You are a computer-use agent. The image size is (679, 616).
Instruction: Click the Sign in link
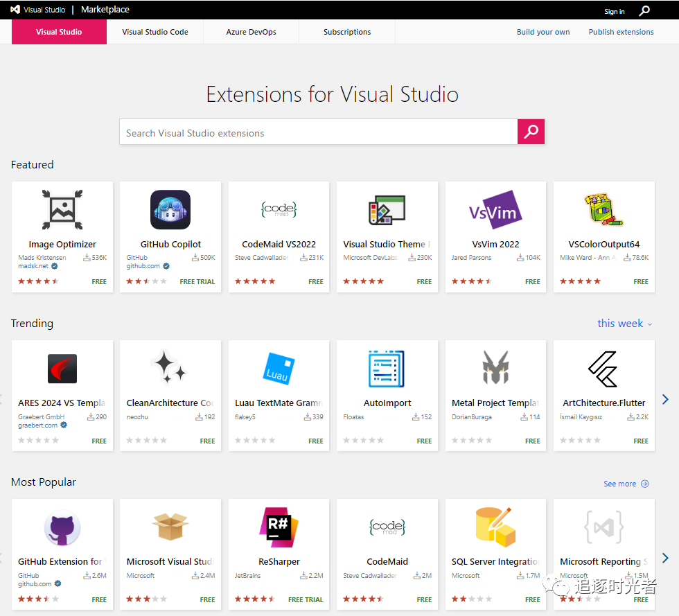coord(614,11)
